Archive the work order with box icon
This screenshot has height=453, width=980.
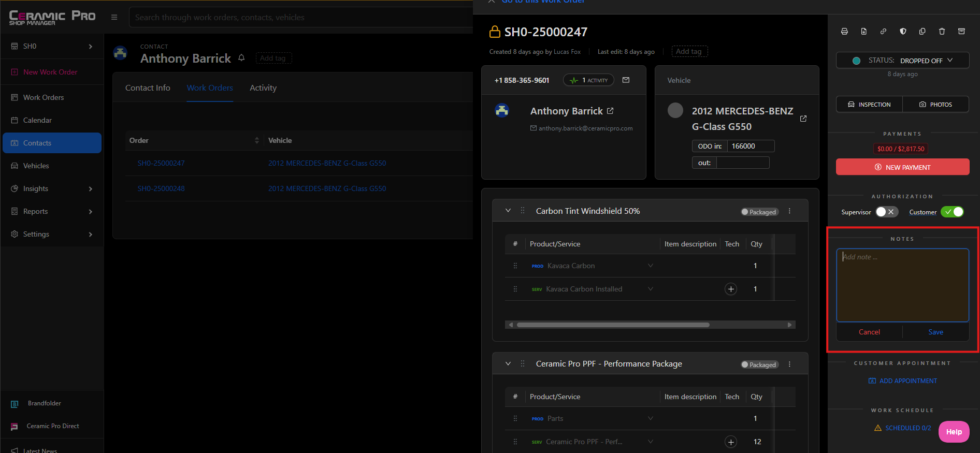point(961,32)
